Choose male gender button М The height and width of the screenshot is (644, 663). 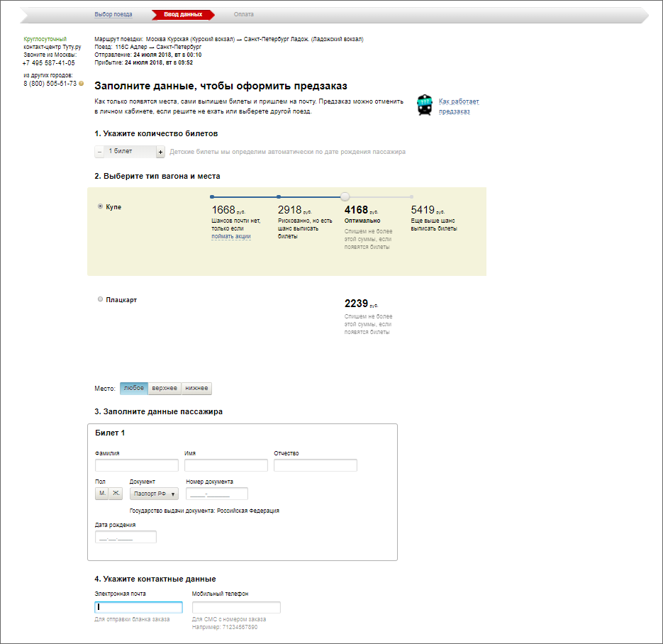click(102, 494)
